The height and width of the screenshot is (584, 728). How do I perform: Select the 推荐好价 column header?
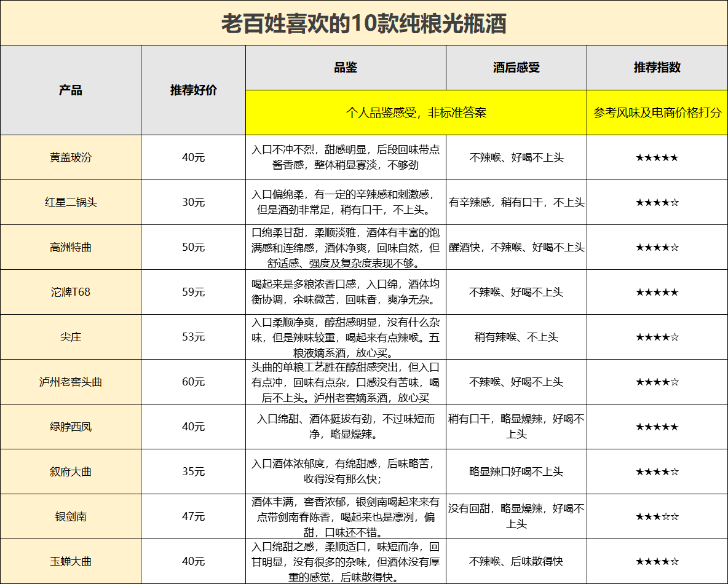193,90
